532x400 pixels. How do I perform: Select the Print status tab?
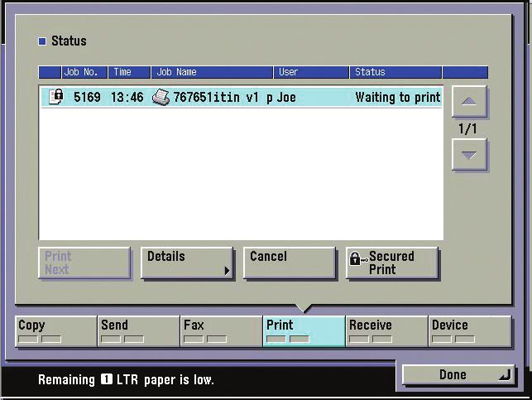[304, 331]
